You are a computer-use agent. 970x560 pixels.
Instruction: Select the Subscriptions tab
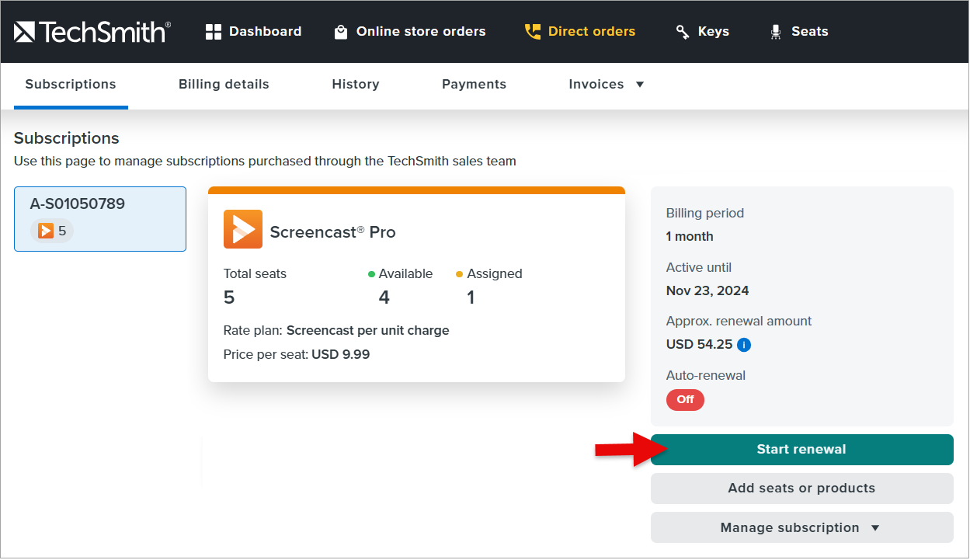pos(71,85)
